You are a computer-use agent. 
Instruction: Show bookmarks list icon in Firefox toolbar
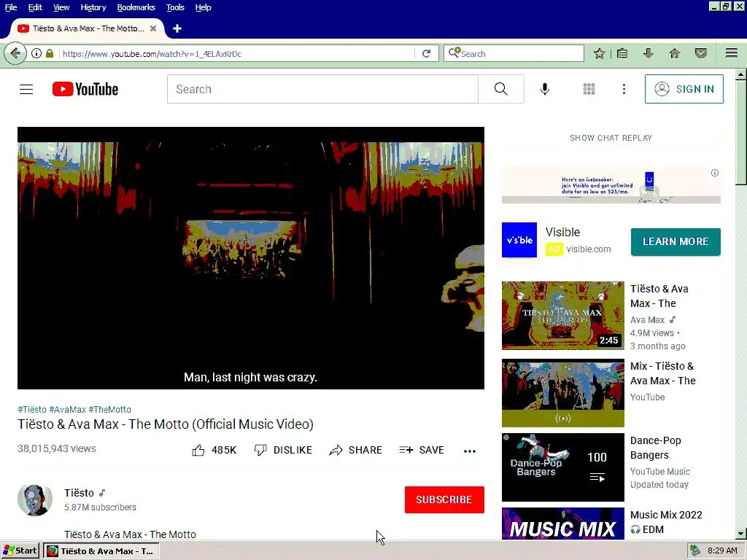622,53
